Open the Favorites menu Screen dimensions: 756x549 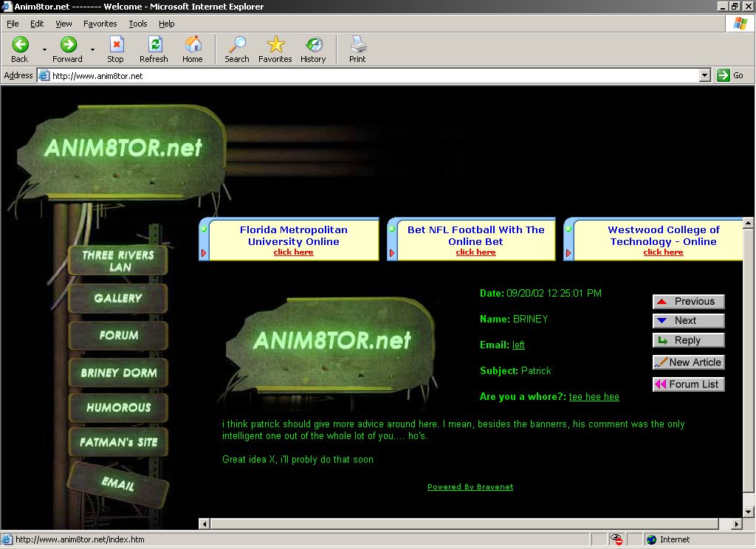point(100,24)
